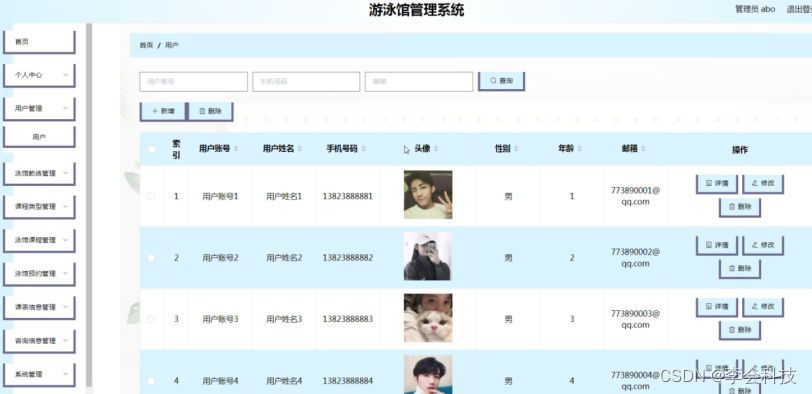Click 修改 for 用户账号2 row
Image resolution: width=812 pixels, height=394 pixels.
click(763, 245)
